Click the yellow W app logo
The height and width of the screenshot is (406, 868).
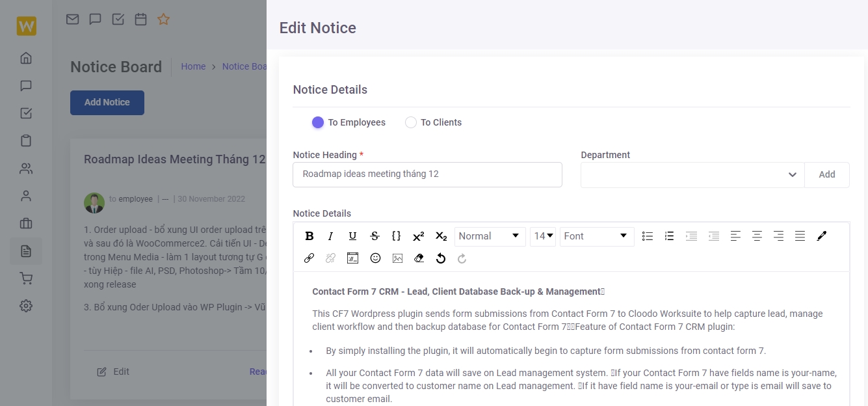click(x=26, y=26)
